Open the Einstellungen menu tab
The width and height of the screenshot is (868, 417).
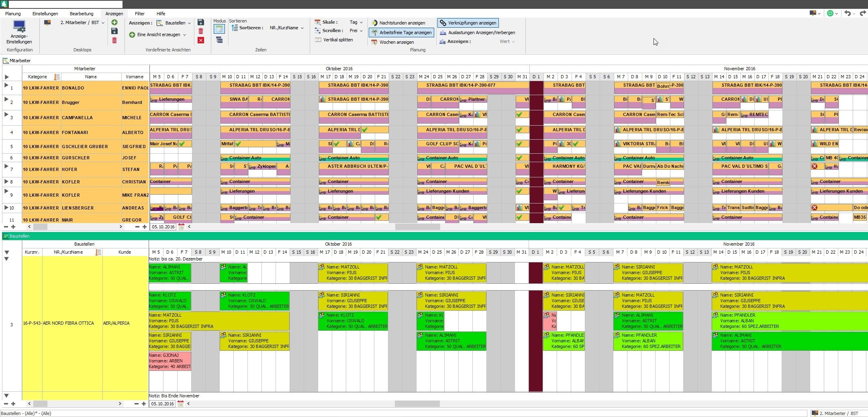point(45,14)
